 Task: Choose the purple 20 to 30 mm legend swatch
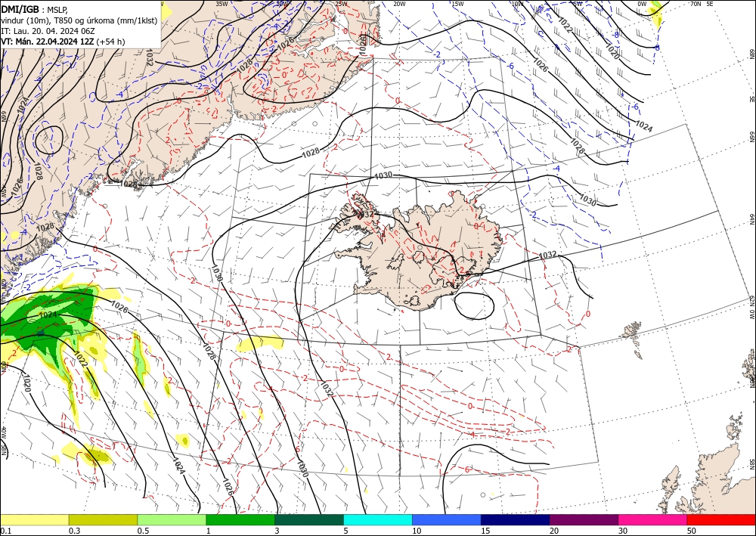click(x=584, y=519)
